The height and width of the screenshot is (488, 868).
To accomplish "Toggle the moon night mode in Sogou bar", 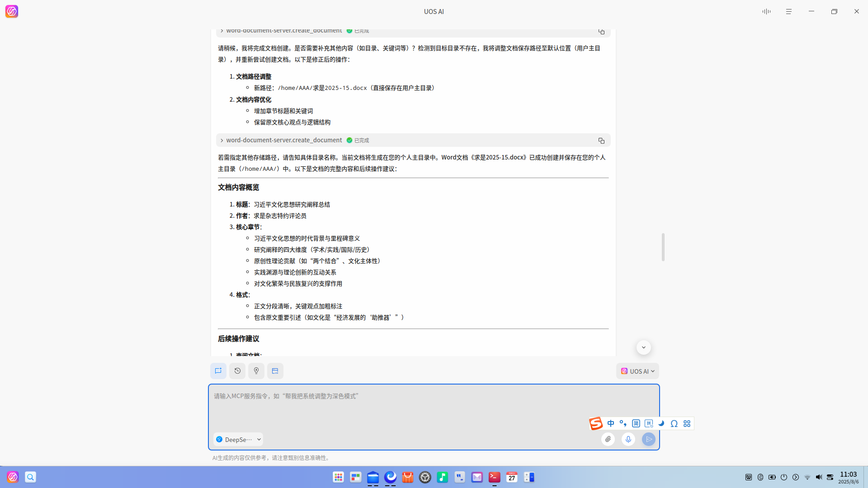I will pyautogui.click(x=661, y=423).
